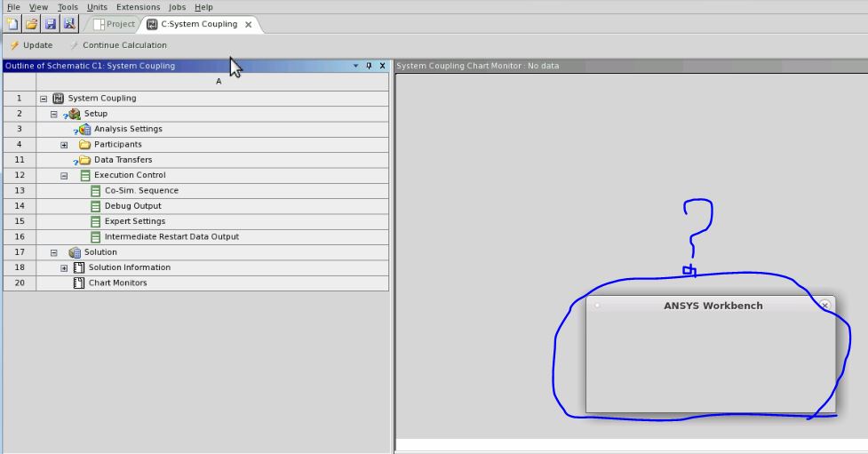Viewport: 868px width, 454px height.
Task: Click the Participants folder icon
Action: click(x=84, y=145)
